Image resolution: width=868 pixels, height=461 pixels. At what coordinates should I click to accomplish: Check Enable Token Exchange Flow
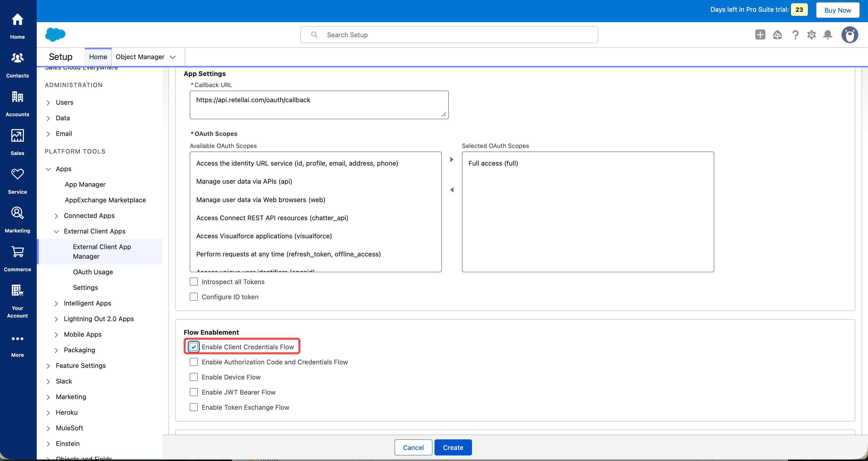click(x=194, y=407)
